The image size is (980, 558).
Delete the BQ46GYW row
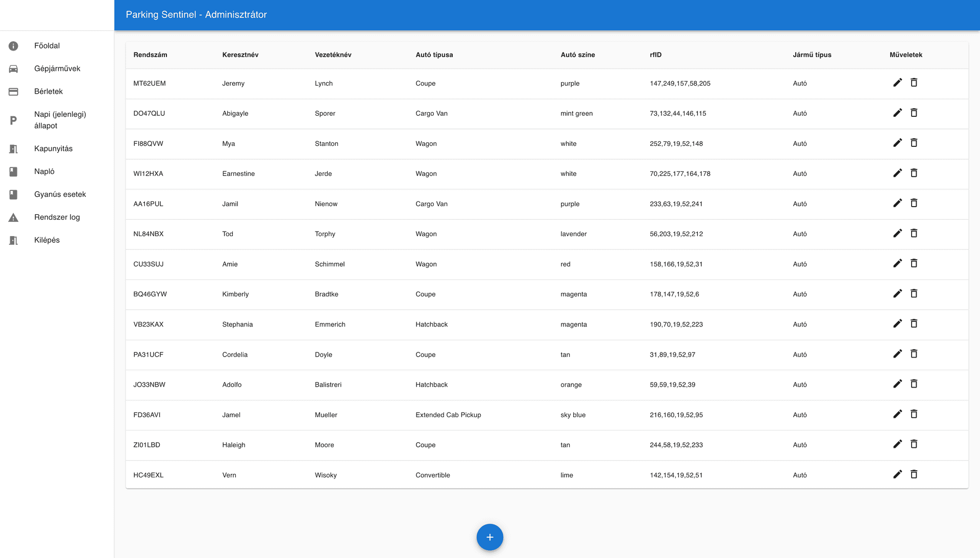(914, 293)
